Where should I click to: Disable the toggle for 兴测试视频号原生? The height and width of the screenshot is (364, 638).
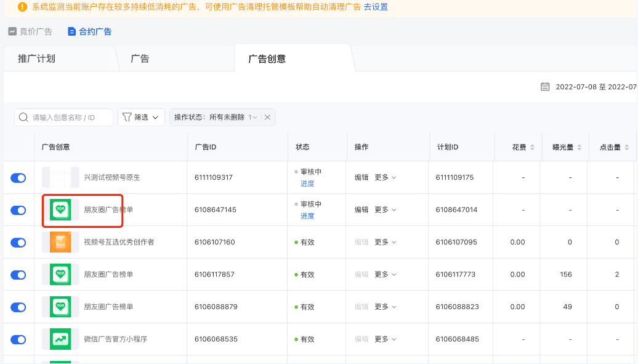18,177
